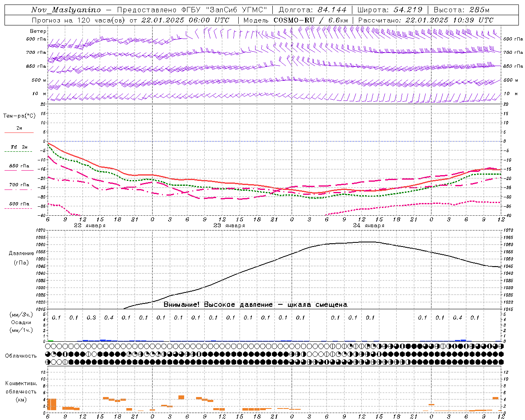
Task: Click the Широта: 54.219 header field
Action: click(x=390, y=10)
